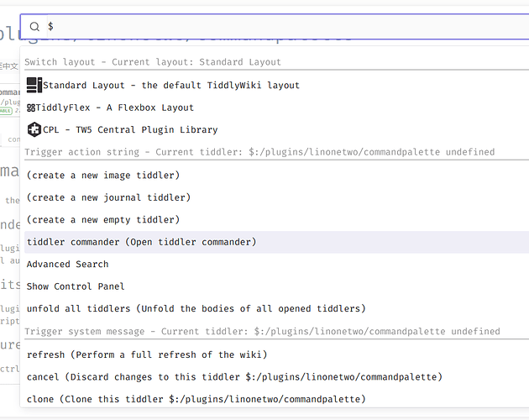Select Standard Layout – the default TiddlyWiki layout
529x420 pixels.
(276, 85)
